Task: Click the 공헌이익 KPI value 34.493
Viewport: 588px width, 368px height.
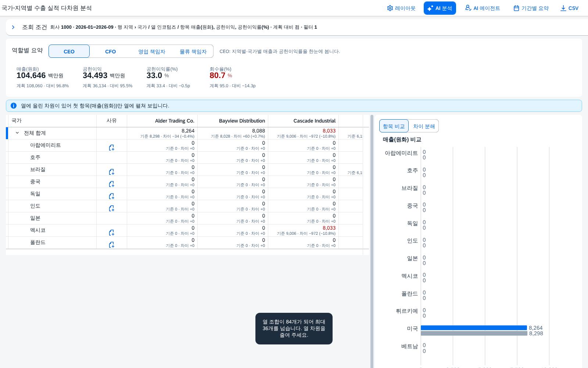Action: click(95, 75)
